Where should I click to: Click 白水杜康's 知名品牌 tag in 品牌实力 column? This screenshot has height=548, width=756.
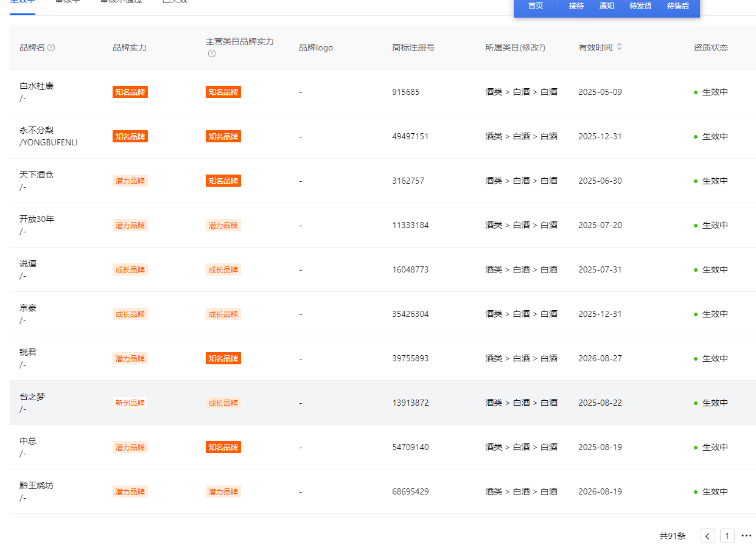(130, 92)
